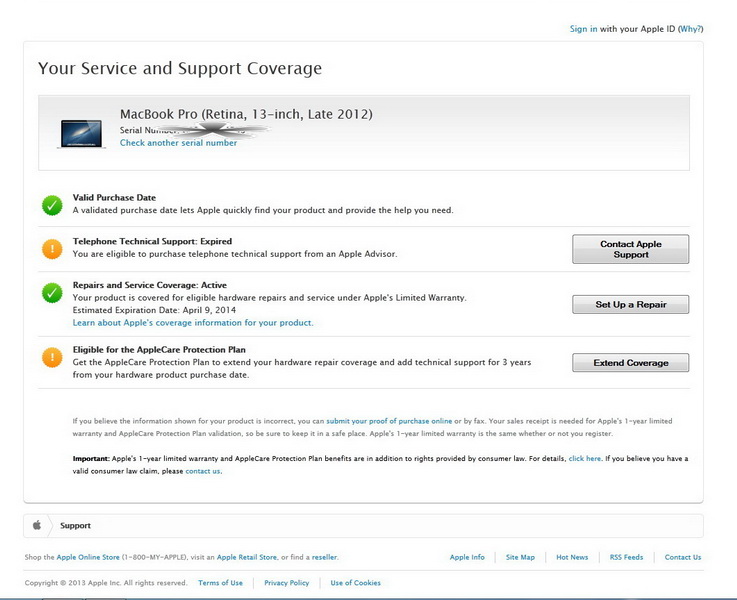Click orange warning icon for Telephone Technical Support
The height and width of the screenshot is (600, 737).
click(52, 249)
